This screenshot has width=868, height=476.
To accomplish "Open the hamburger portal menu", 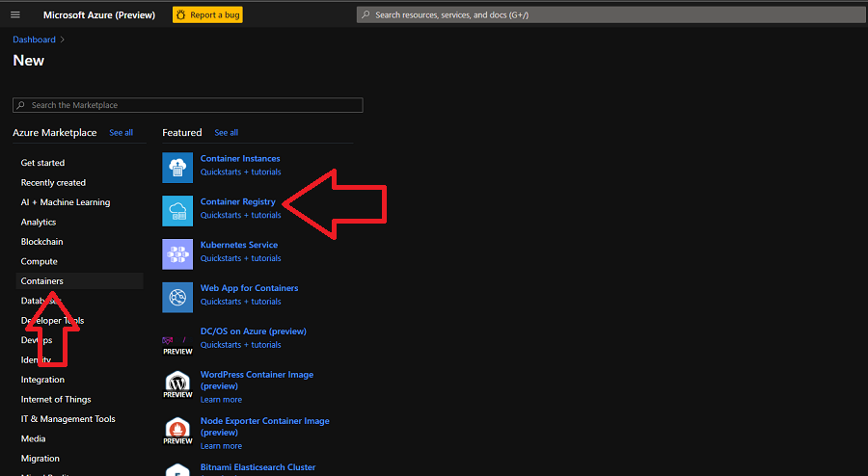I will [x=14, y=14].
